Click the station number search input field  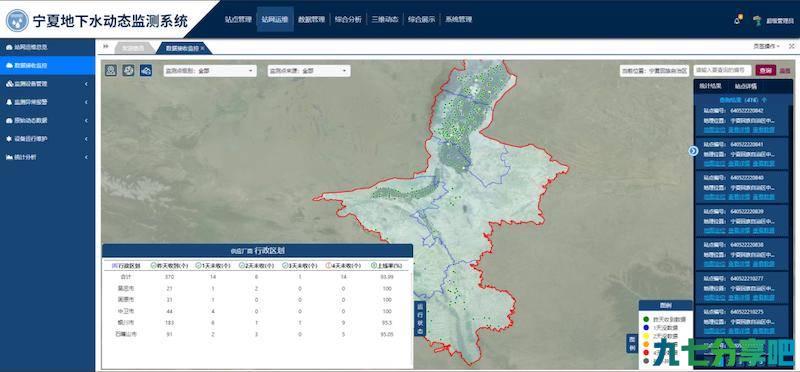click(x=722, y=70)
